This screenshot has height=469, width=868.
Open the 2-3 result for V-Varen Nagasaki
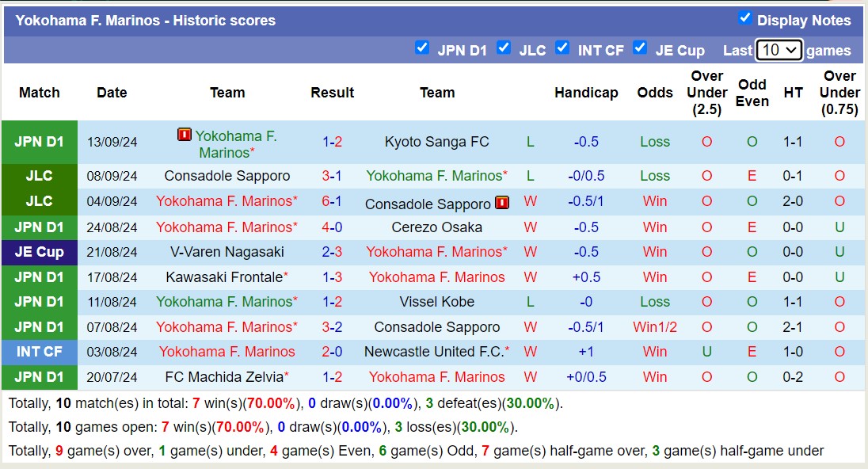pos(332,252)
